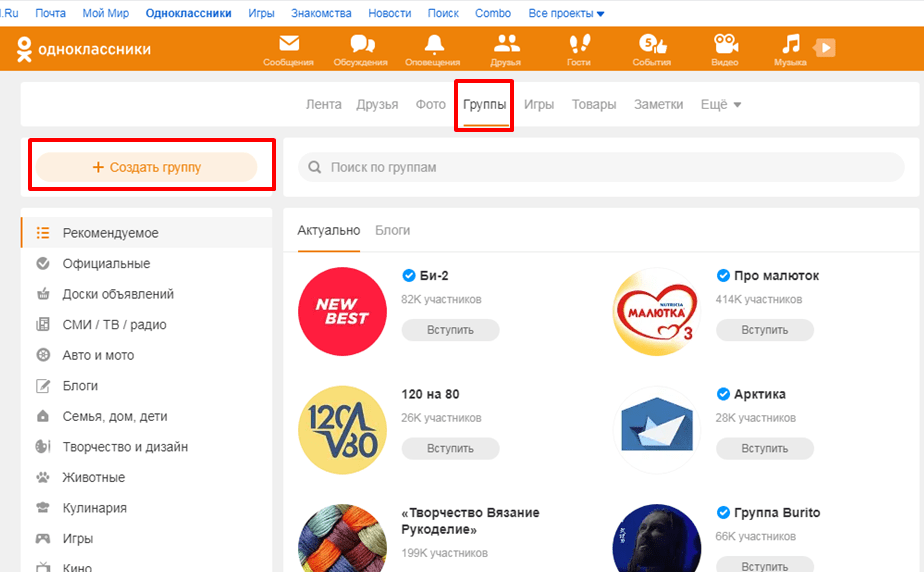The image size is (924, 572).
Task: Select Кулинария category
Action: pos(147,508)
